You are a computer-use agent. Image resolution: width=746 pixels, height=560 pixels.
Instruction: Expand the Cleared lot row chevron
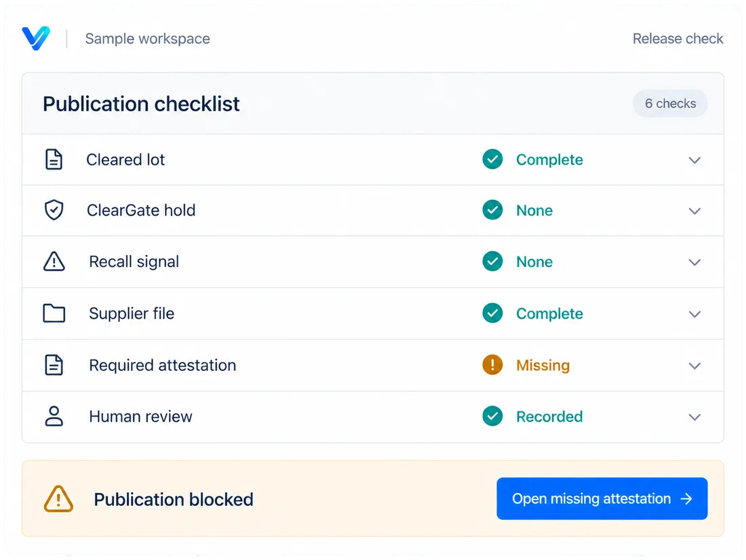(x=694, y=160)
